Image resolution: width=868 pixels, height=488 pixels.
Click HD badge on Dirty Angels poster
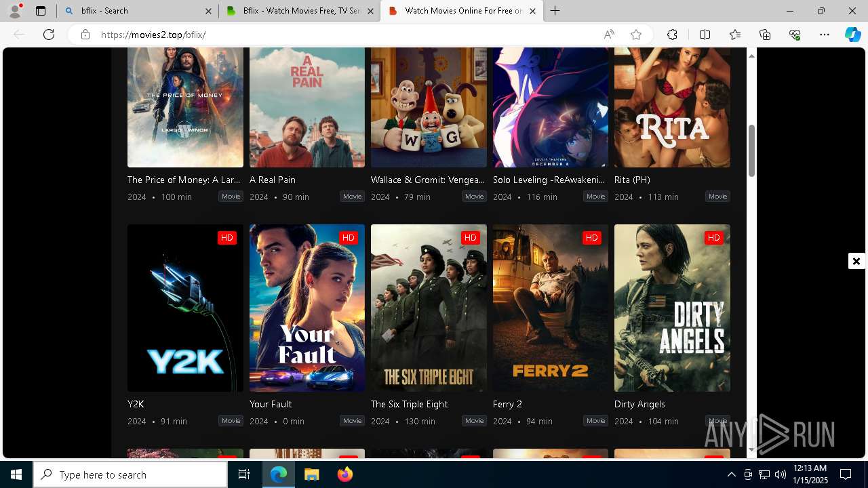(713, 237)
